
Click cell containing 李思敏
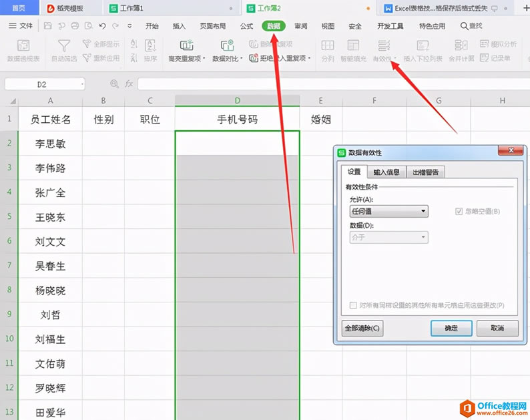(x=50, y=144)
